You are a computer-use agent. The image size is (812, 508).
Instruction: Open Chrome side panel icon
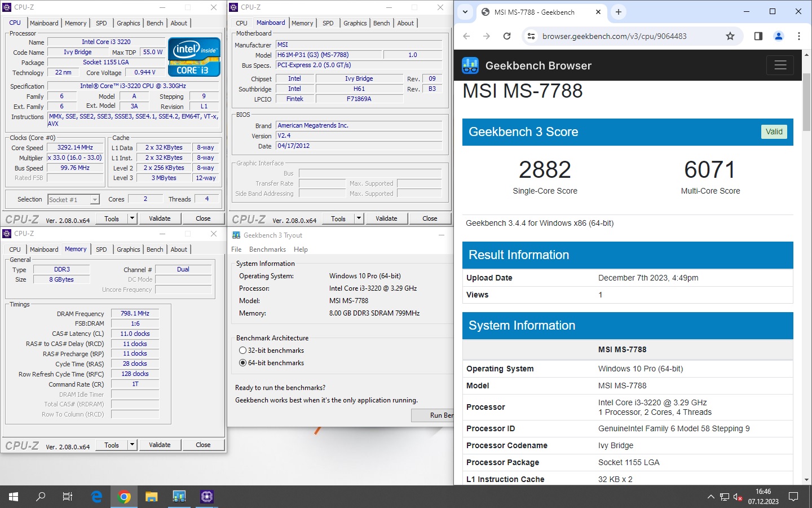[758, 36]
